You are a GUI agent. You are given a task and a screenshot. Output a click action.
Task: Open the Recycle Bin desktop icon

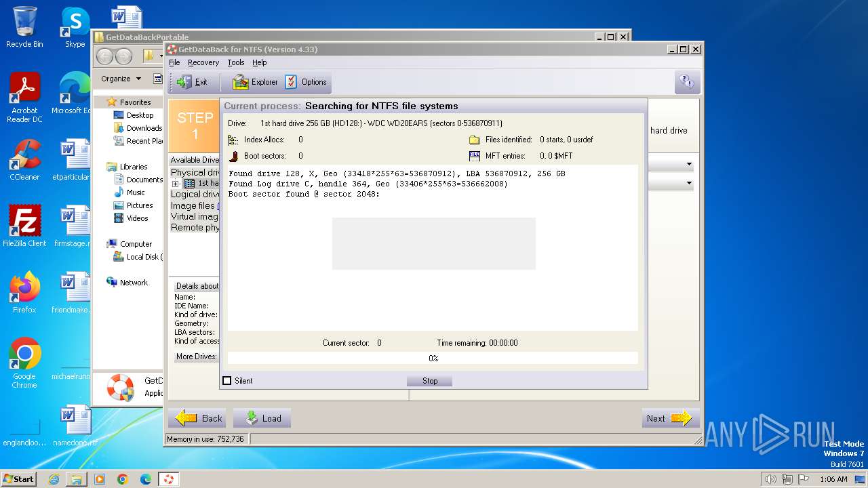click(24, 27)
